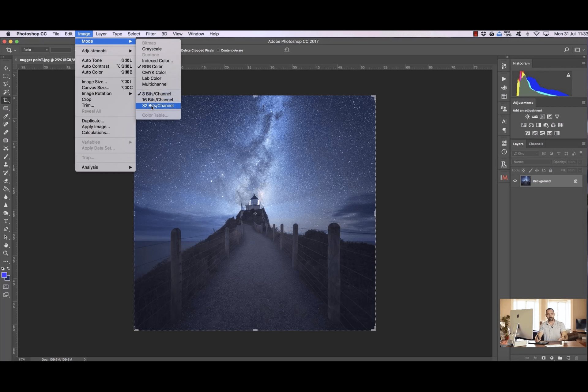Open the Normal blend mode dropdown
Image resolution: width=588 pixels, height=392 pixels.
[532, 162]
